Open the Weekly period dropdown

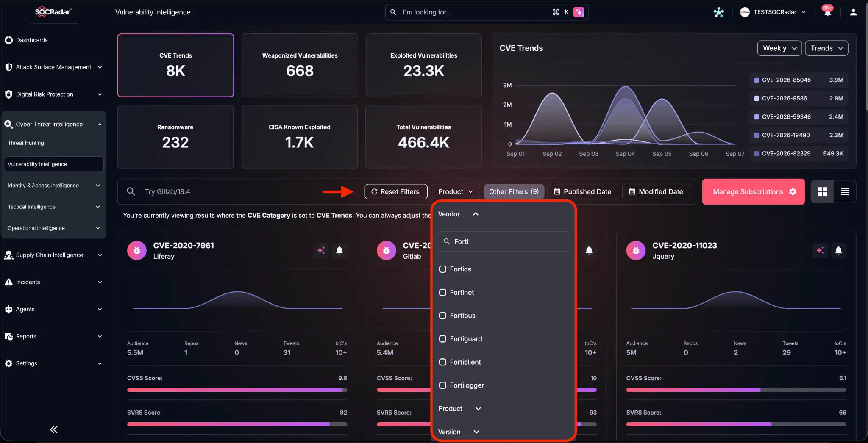pyautogui.click(x=779, y=48)
